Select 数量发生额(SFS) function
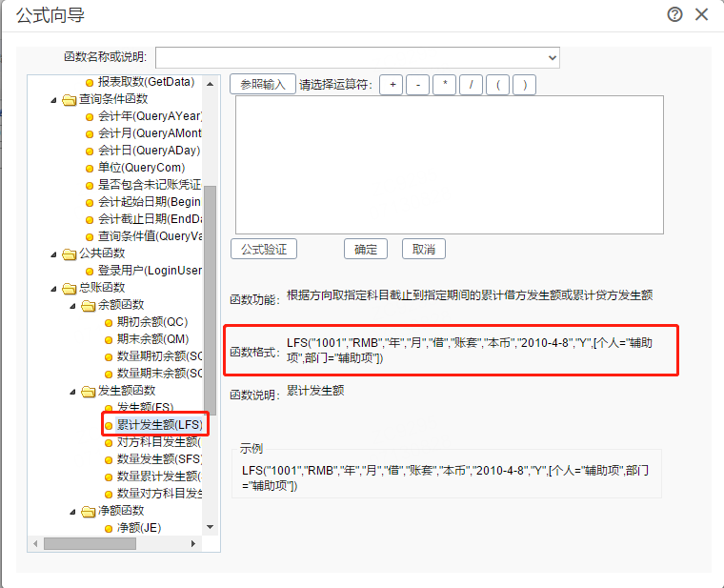Image resolution: width=724 pixels, height=588 pixels. [159, 459]
